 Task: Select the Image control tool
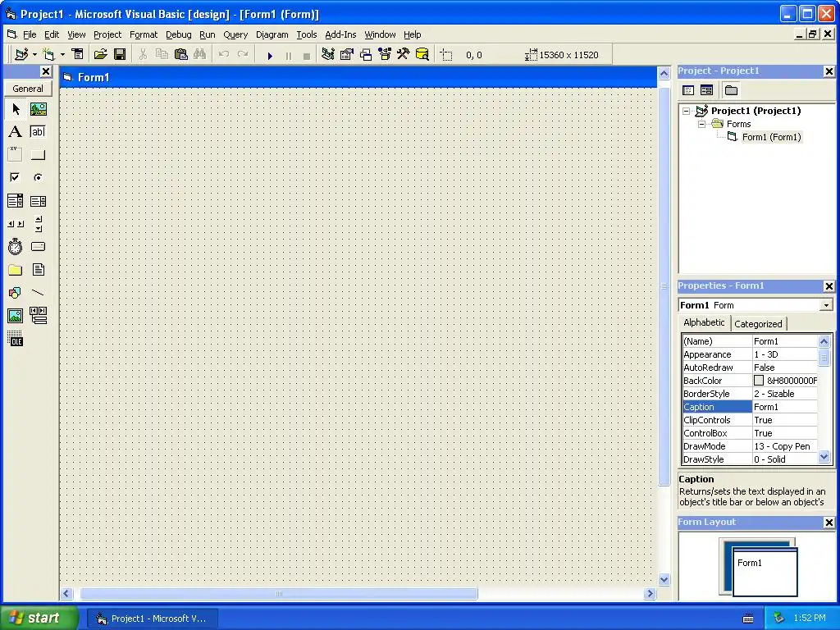coord(16,316)
